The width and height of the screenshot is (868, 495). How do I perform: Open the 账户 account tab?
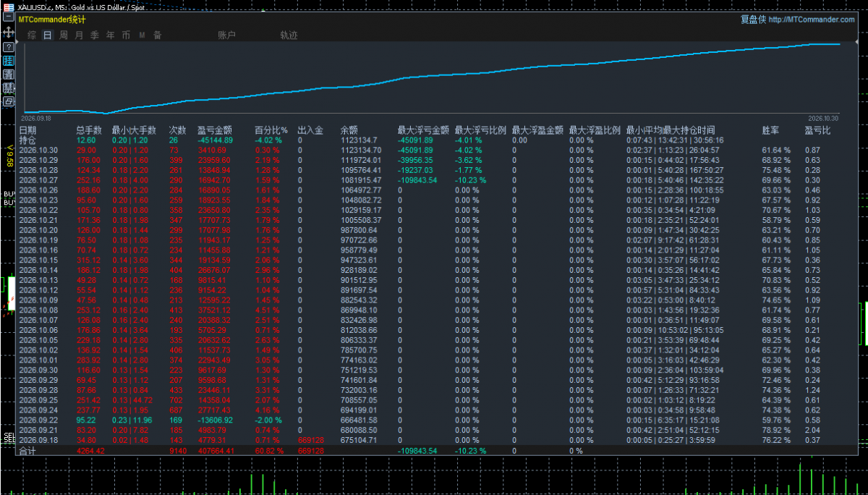227,35
